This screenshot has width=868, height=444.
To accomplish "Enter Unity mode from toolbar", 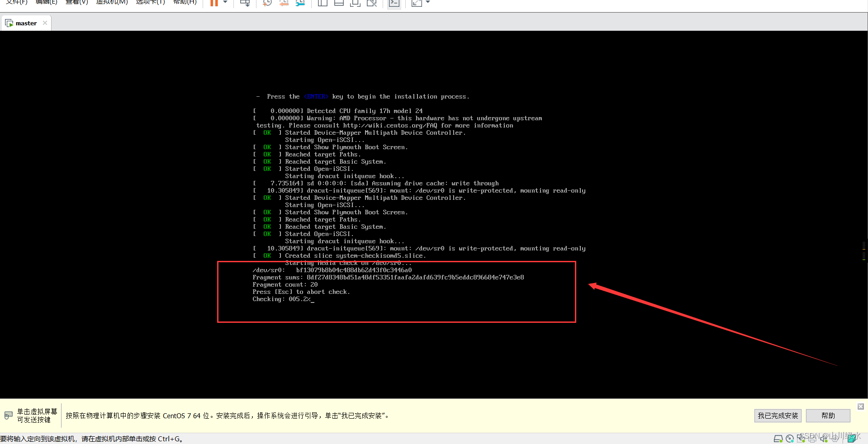I will pyautogui.click(x=372, y=3).
